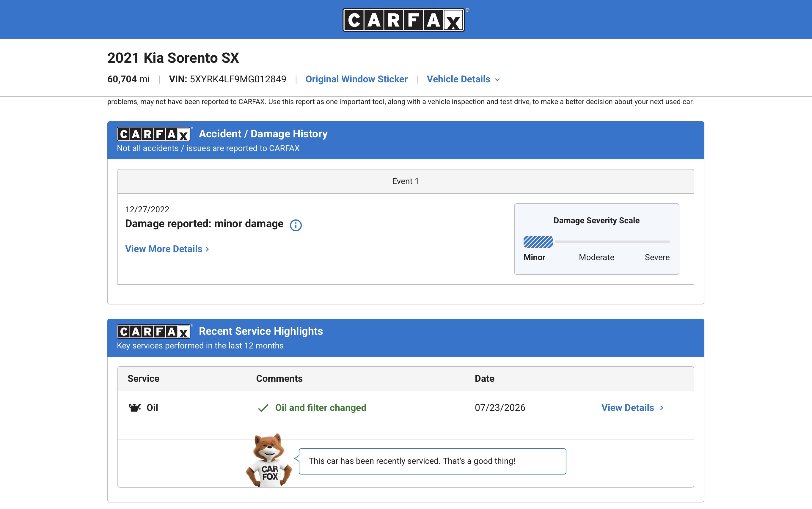Image resolution: width=812 pixels, height=509 pixels.
Task: Click the Severe label on severity scale
Action: (657, 257)
